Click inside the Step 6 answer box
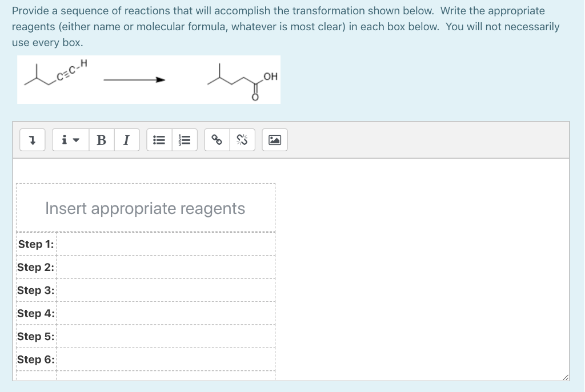This screenshot has height=392, width=585. (166, 359)
